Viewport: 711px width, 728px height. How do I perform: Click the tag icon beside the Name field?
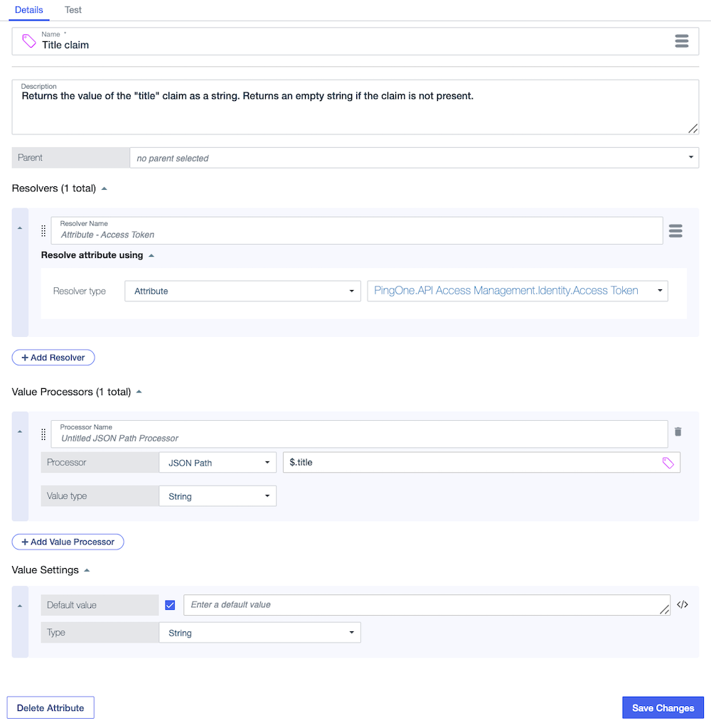pos(28,41)
